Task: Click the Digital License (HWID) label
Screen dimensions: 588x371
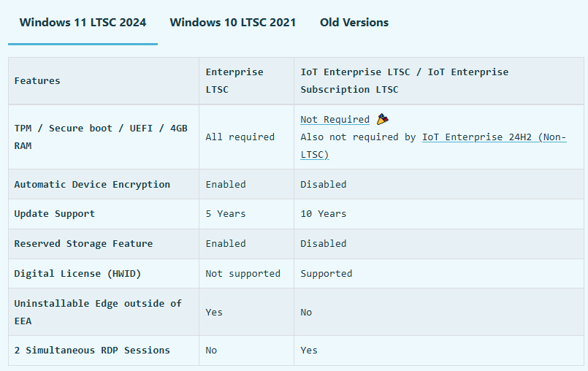Action: [x=77, y=273]
